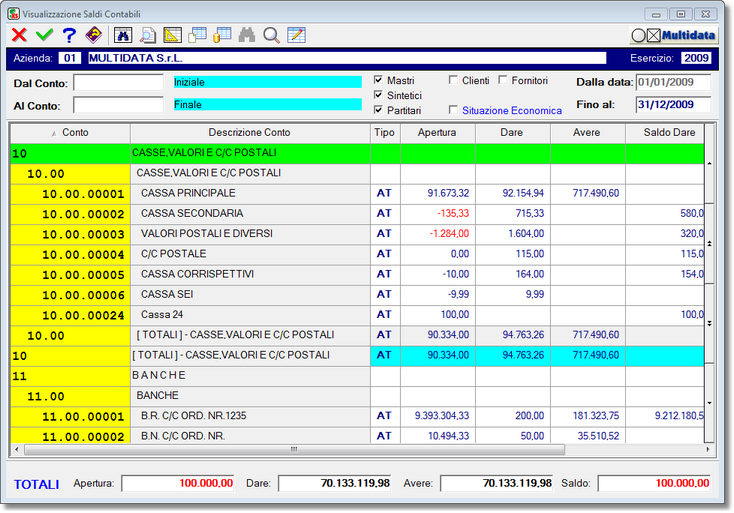Select the CASSA SEI row

[357, 295]
